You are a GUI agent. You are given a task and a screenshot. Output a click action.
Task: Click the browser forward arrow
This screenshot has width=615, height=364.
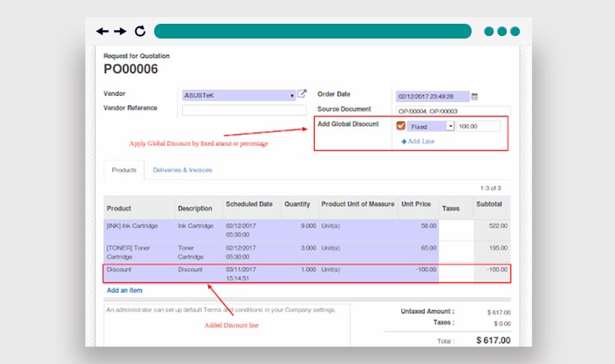120,31
